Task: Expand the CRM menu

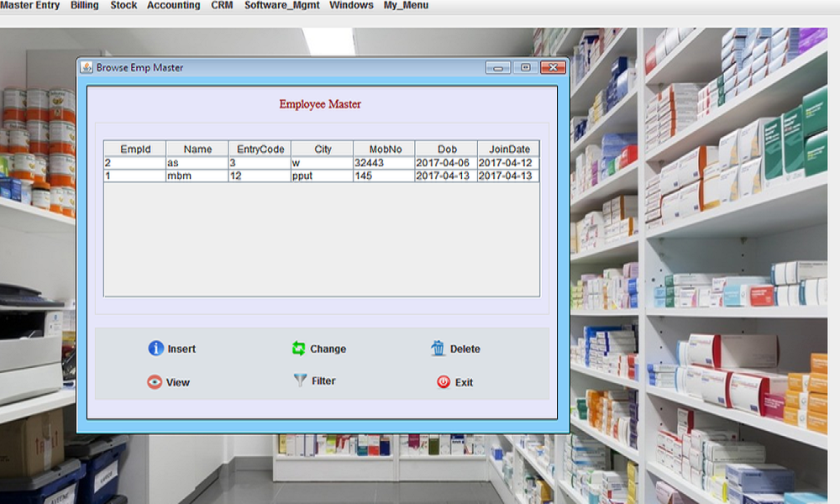Action: 222,5
